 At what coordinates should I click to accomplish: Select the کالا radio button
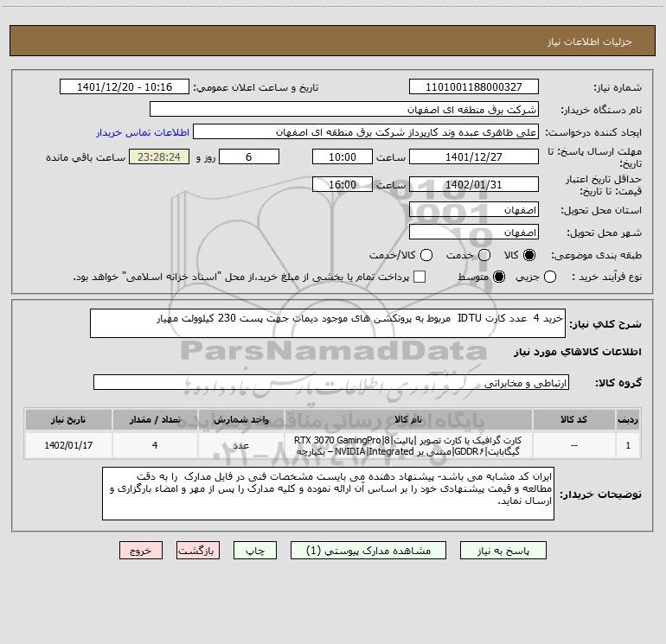[529, 255]
